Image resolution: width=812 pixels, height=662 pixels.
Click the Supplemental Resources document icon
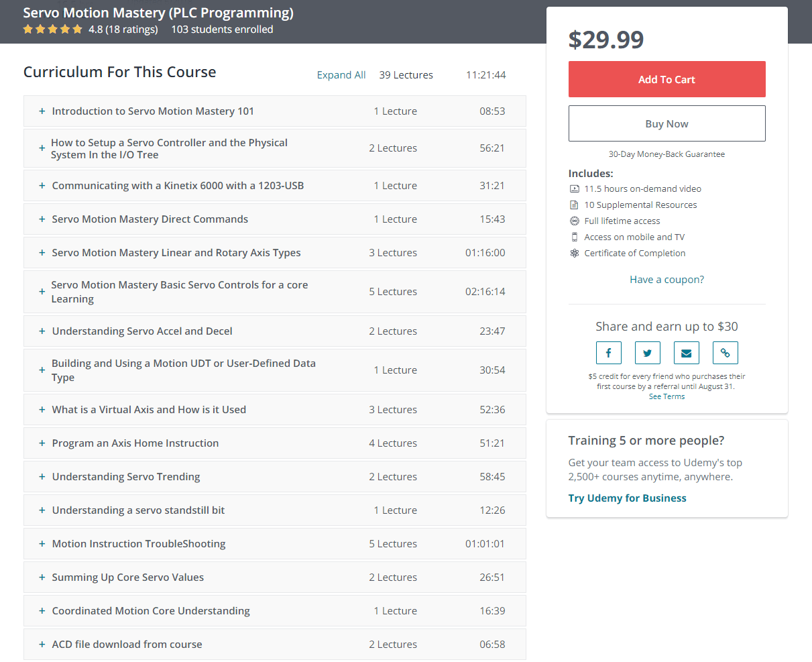[x=575, y=205]
